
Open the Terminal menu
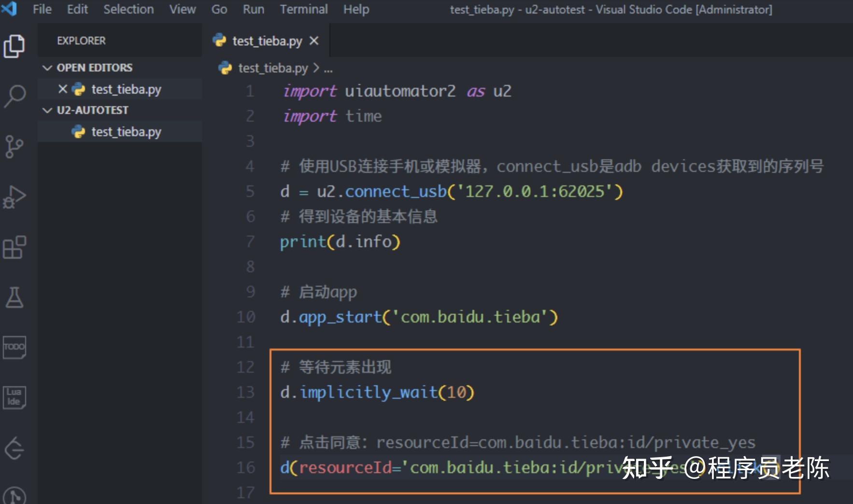[x=303, y=9]
